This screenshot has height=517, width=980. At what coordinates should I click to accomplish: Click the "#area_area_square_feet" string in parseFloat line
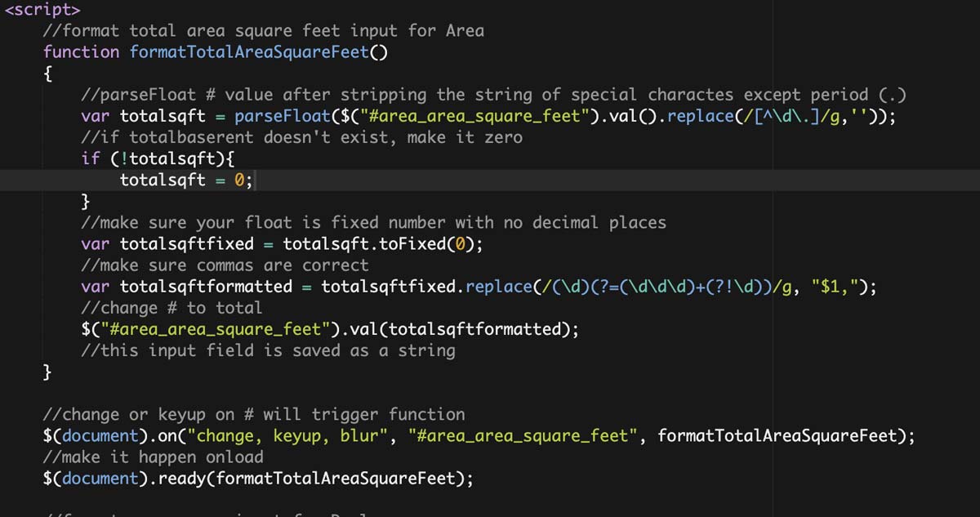coord(474,116)
